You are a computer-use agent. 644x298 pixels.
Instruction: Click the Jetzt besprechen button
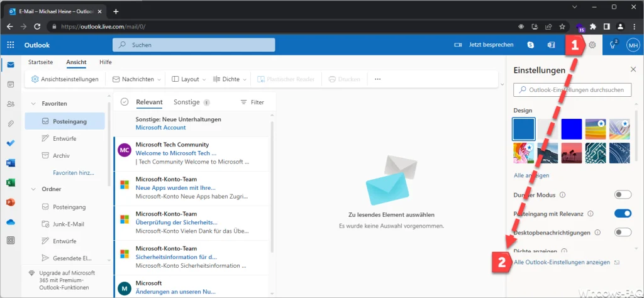point(484,45)
